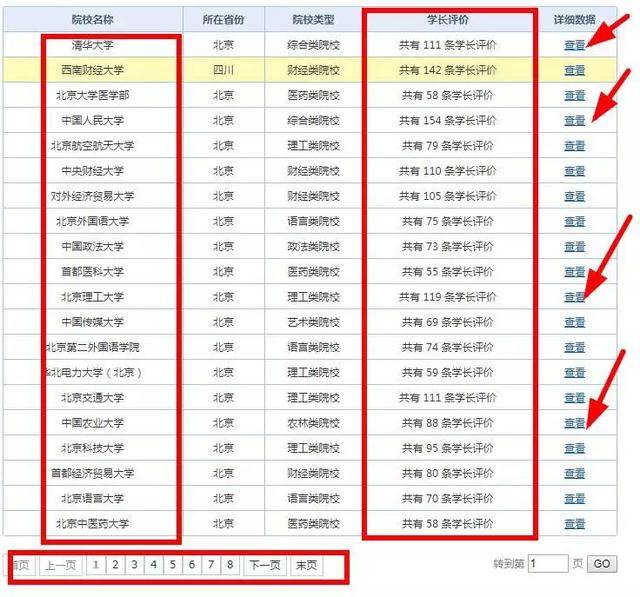Open 查看 link for 首都医科大学

pyautogui.click(x=574, y=272)
